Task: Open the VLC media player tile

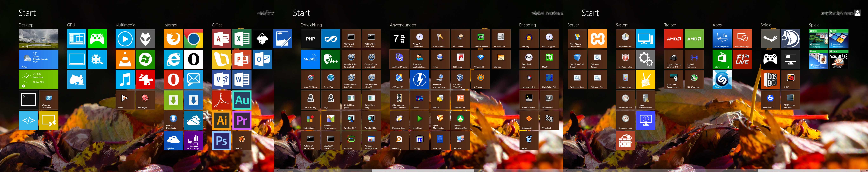Action: point(125,59)
